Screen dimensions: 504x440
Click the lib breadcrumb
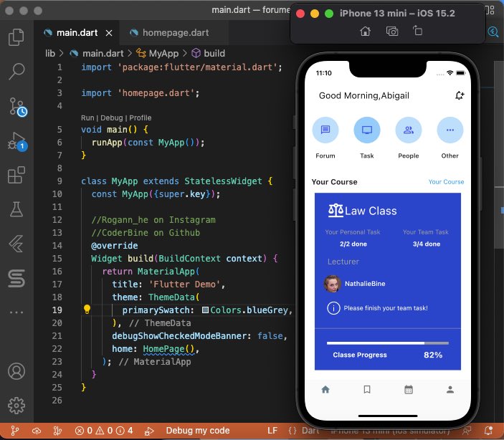pos(50,53)
